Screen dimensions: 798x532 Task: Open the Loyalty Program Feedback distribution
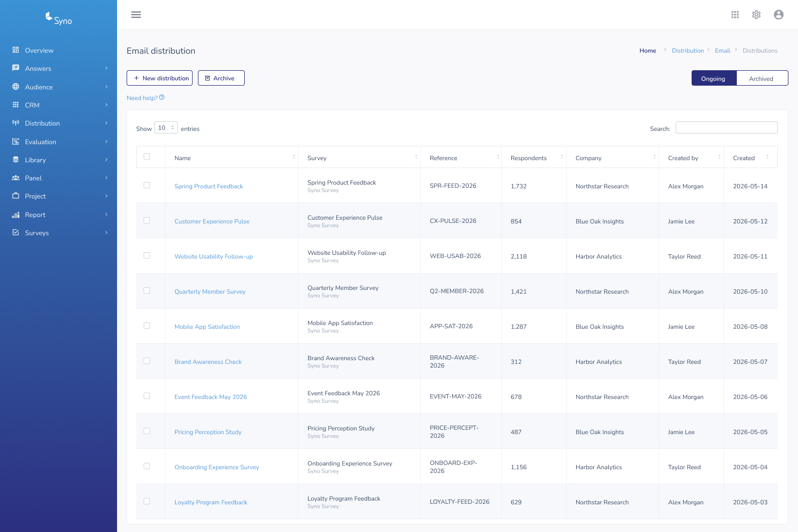211,502
